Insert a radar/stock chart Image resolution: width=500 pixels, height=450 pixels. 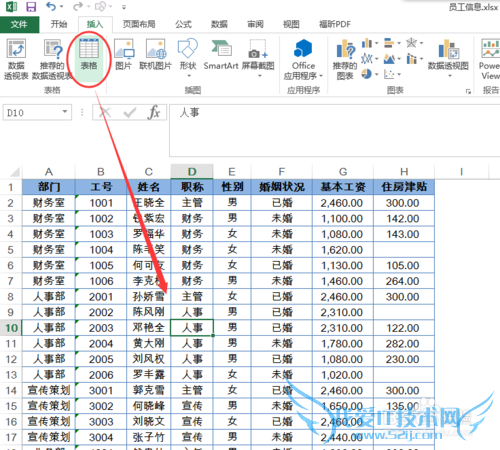411,43
